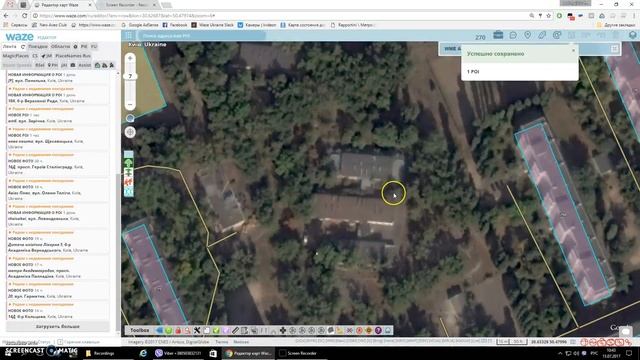Click the waze logo
Viewport: 640px width, 360px height.
point(19,37)
